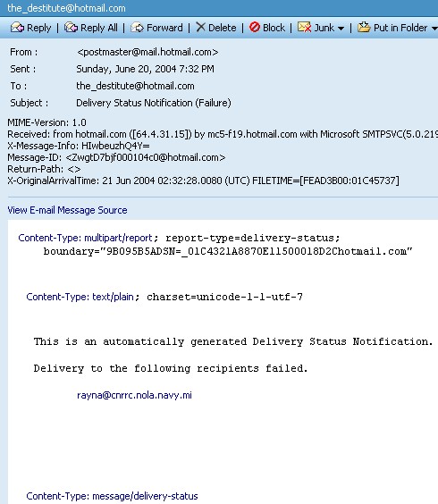Click the Forward text button

coord(164,28)
